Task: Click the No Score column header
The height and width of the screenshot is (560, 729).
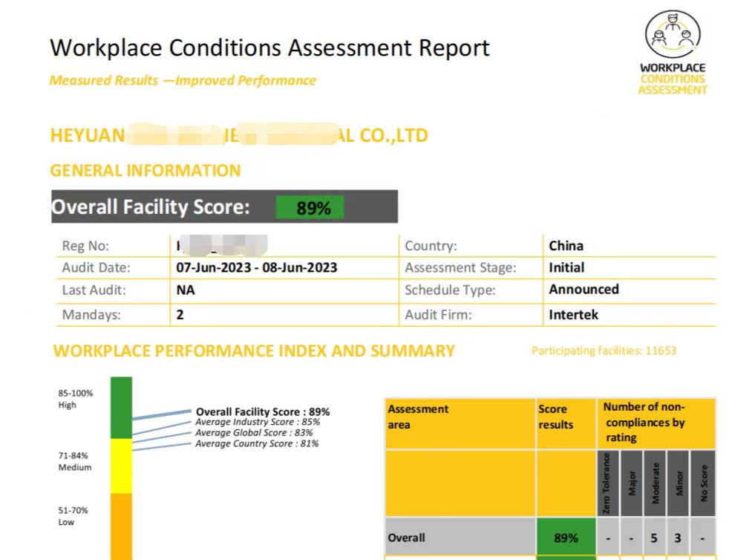Action: point(704,483)
